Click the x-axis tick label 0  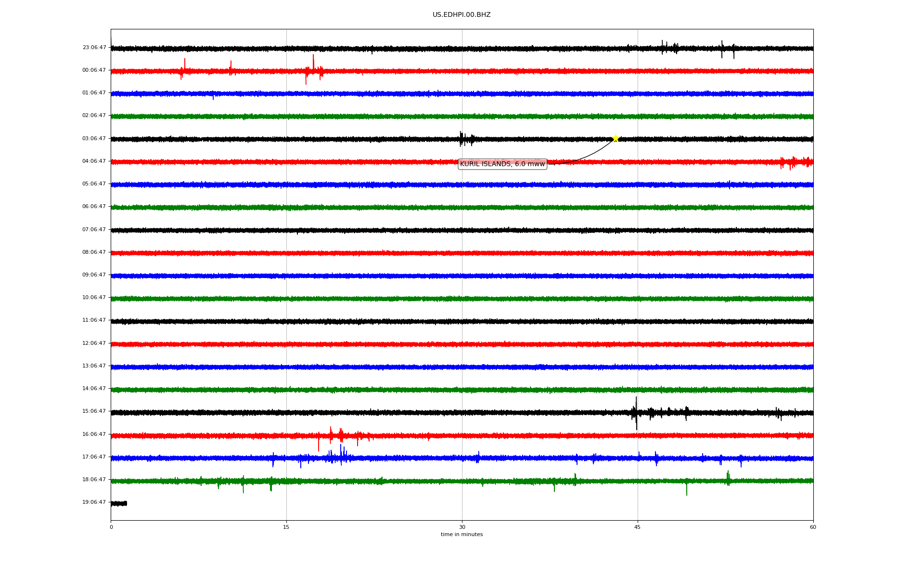pyautogui.click(x=111, y=527)
